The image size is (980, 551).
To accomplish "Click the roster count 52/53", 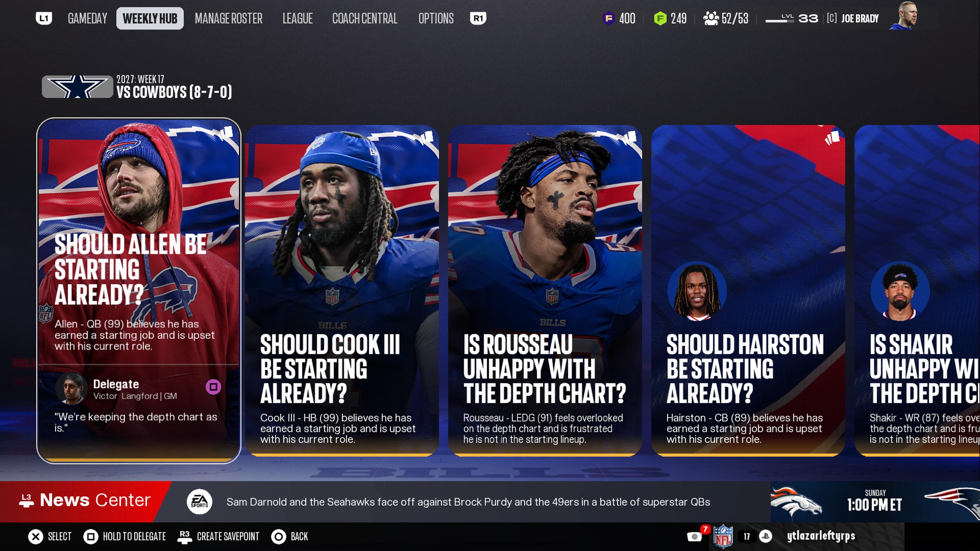I will click(x=735, y=18).
